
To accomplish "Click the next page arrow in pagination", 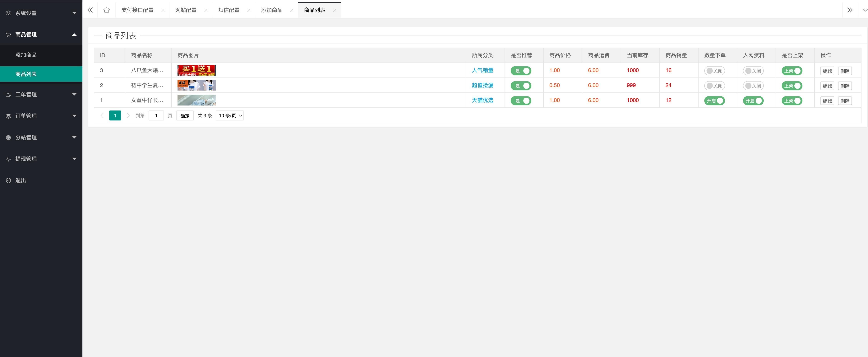I will [x=128, y=116].
